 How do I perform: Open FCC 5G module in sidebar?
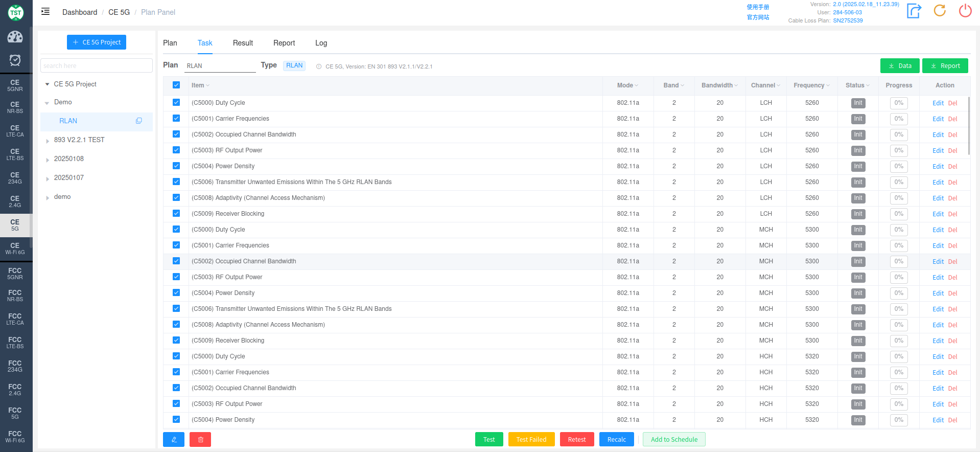pos(15,413)
